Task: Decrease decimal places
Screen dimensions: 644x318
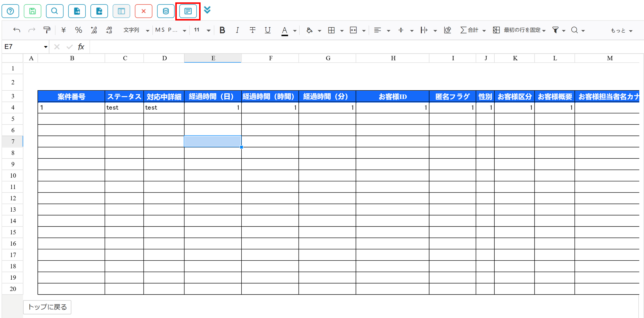Action: click(94, 30)
